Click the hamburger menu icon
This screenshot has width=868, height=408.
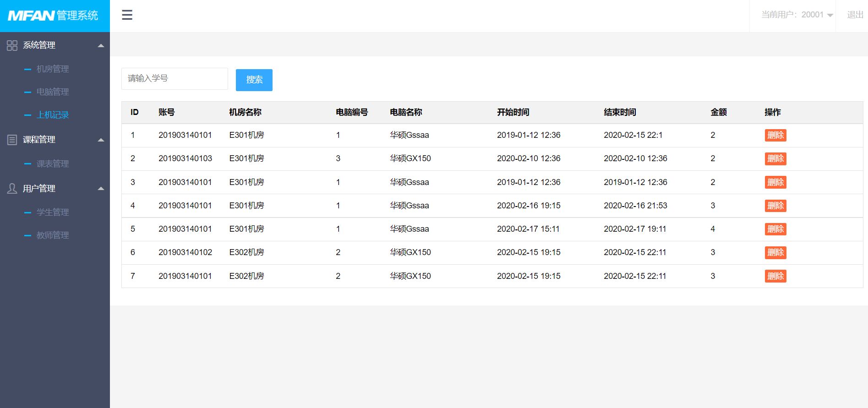click(127, 15)
